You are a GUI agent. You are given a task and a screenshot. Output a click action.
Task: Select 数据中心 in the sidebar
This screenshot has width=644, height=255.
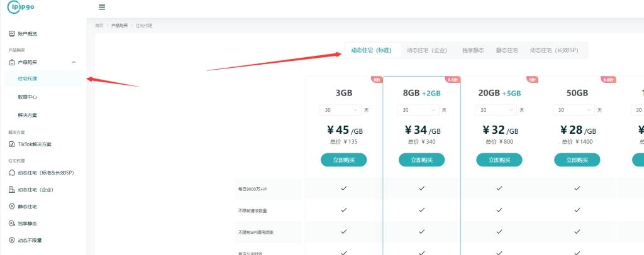(27, 97)
